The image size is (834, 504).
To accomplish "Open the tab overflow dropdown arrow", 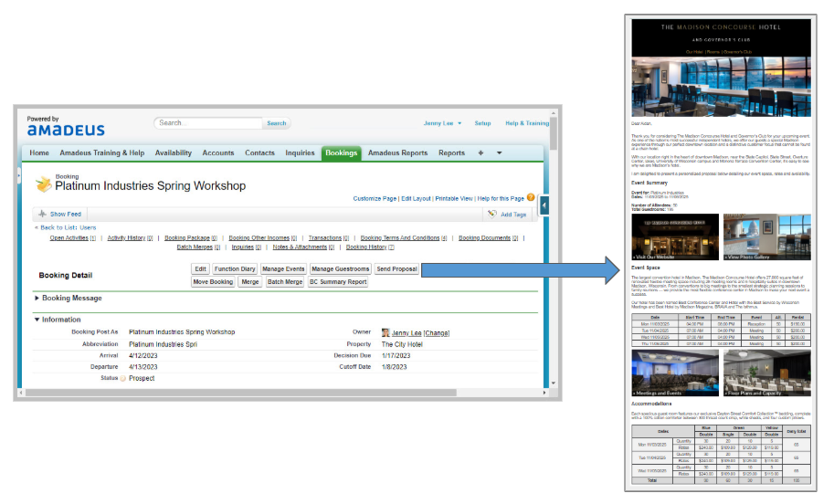I will pyautogui.click(x=499, y=153).
